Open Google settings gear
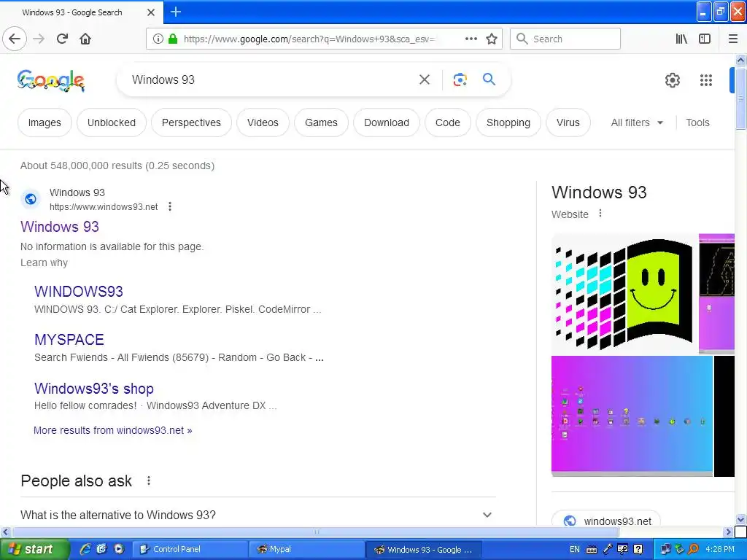This screenshot has height=560, width=747. click(x=672, y=80)
